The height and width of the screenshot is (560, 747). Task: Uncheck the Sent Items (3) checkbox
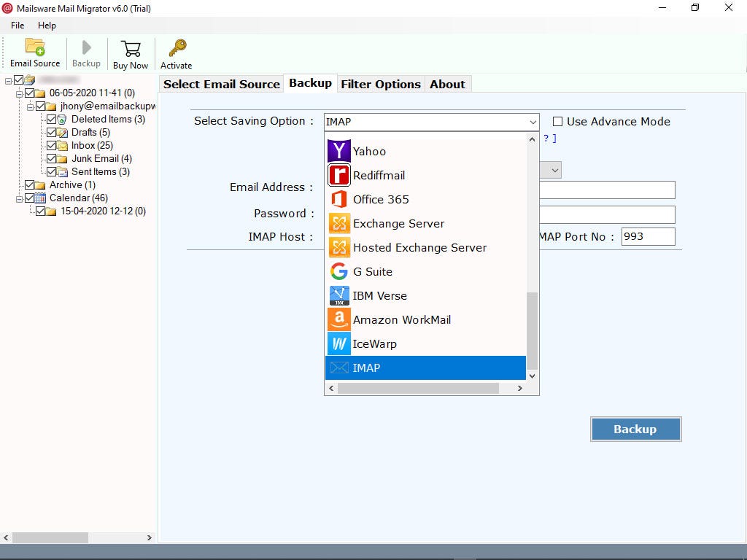click(x=52, y=171)
